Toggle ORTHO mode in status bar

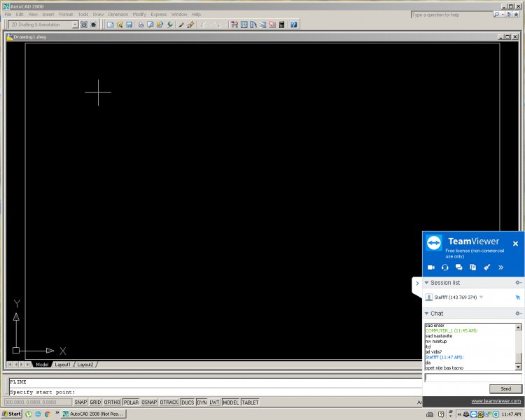[x=112, y=402]
